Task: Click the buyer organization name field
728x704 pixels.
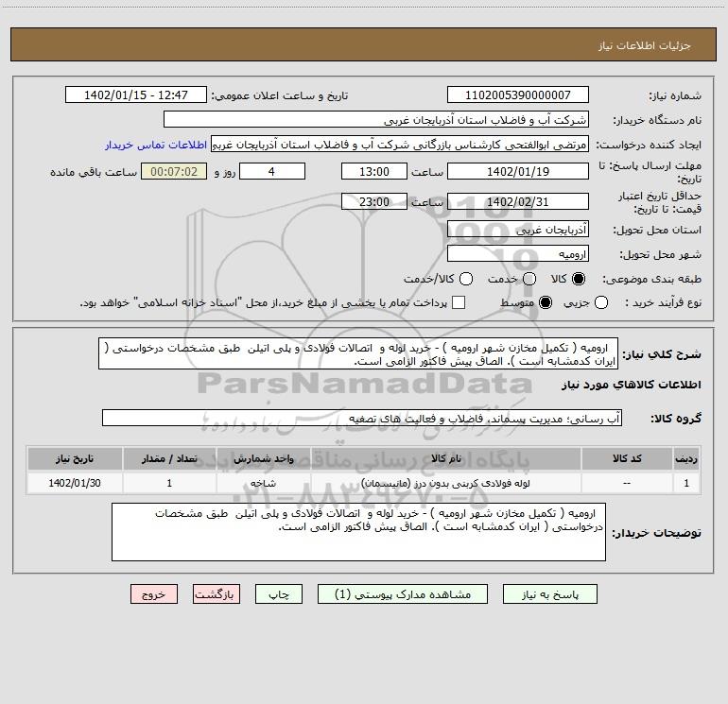Action: click(376, 119)
